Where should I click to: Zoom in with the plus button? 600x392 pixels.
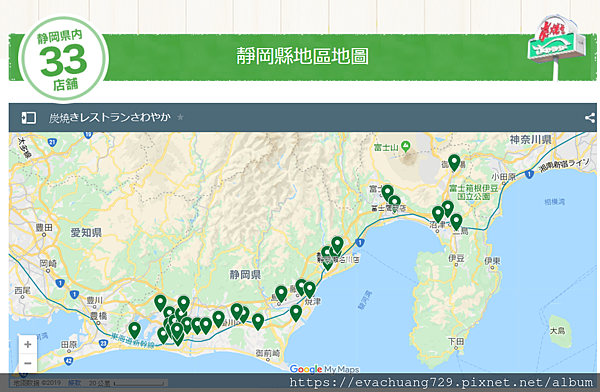pos(28,345)
